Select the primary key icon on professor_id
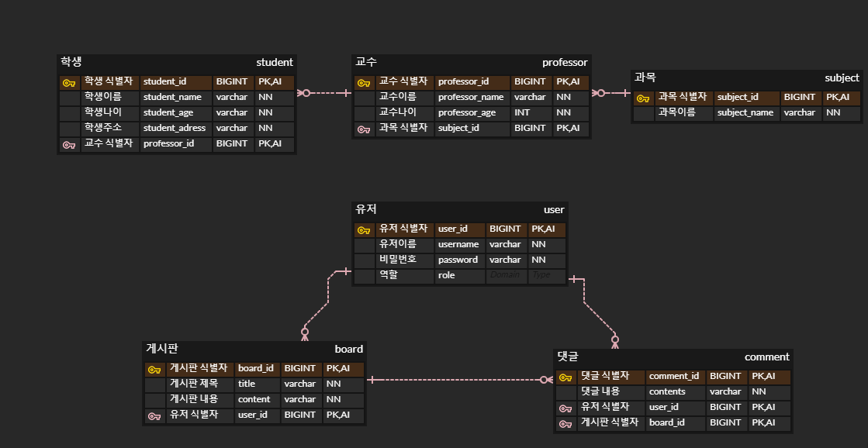Viewport: 868px width, 448px height. (x=365, y=81)
